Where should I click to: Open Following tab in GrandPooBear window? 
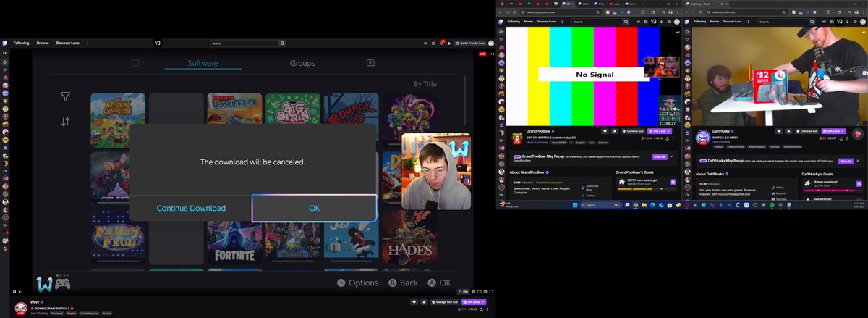[x=514, y=22]
